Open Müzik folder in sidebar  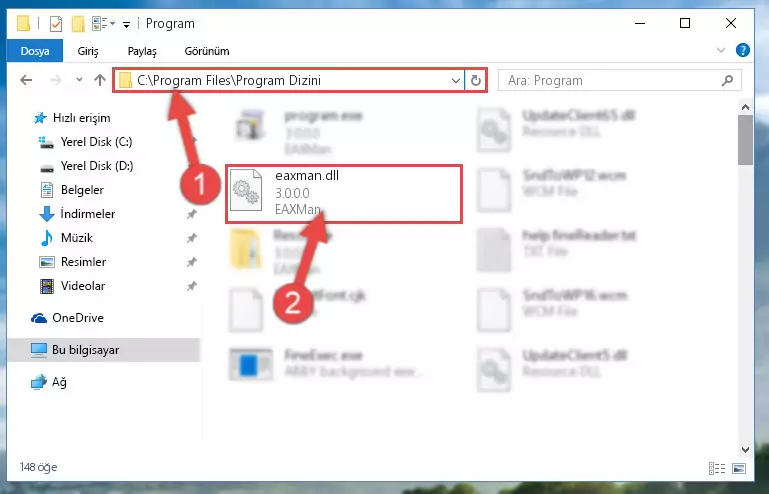[66, 238]
